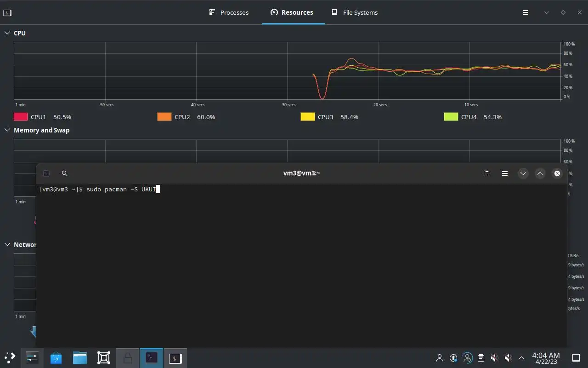The width and height of the screenshot is (588, 368).
Task: Minimize the terminal window with down chevron
Action: click(x=523, y=173)
